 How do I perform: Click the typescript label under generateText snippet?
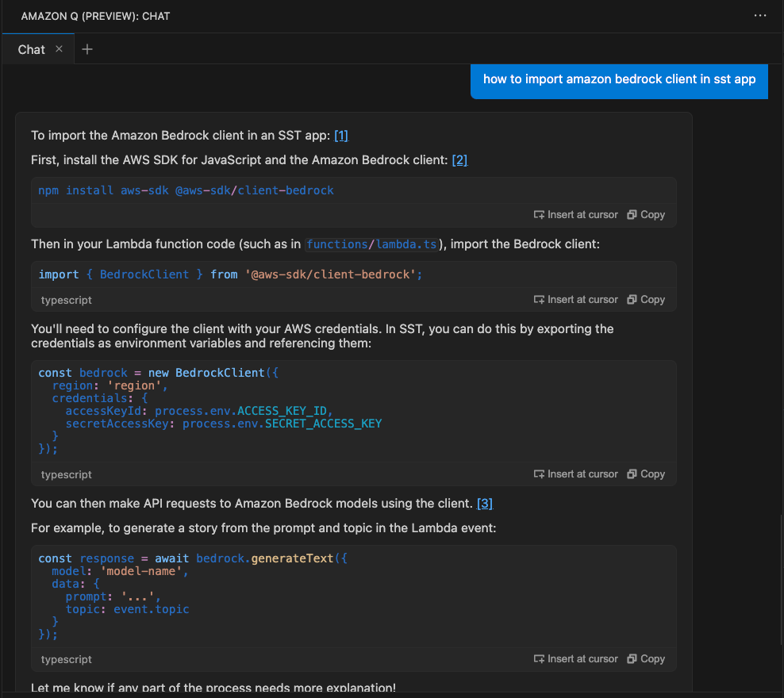(x=66, y=659)
